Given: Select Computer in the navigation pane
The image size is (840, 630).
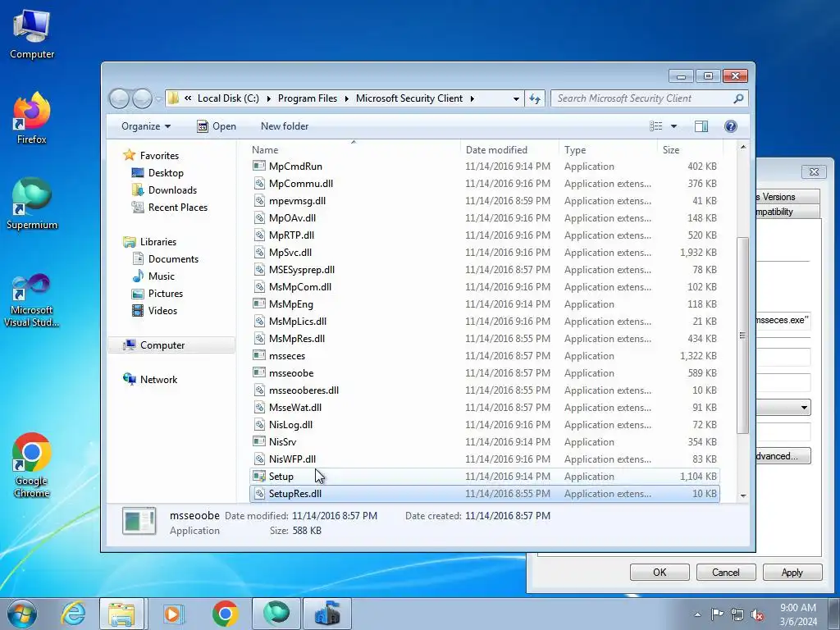Looking at the screenshot, I should [171, 345].
